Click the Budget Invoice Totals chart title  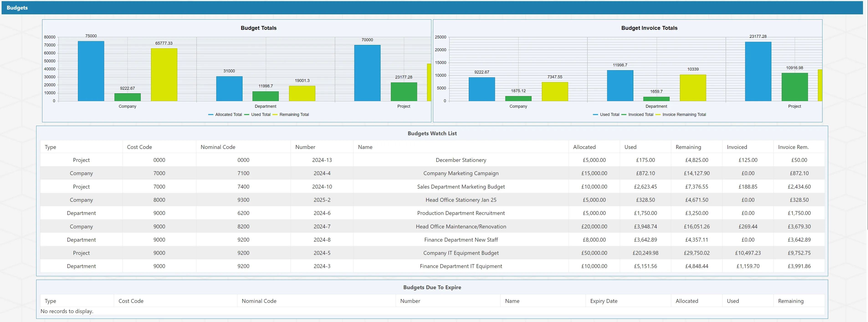(x=649, y=28)
